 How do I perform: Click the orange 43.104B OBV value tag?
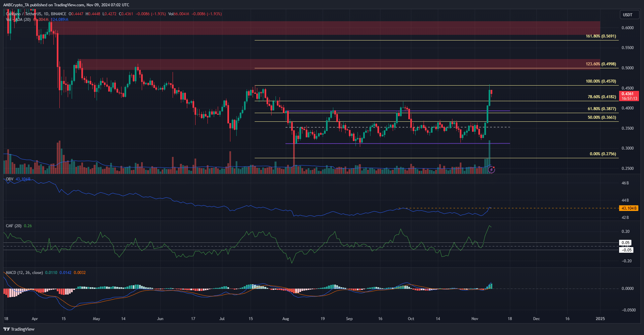(x=629, y=208)
